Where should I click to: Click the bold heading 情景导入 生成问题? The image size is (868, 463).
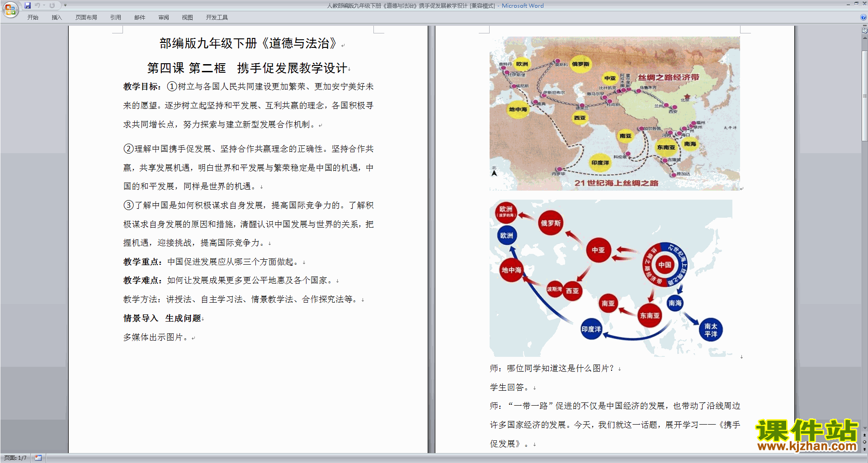(x=162, y=318)
